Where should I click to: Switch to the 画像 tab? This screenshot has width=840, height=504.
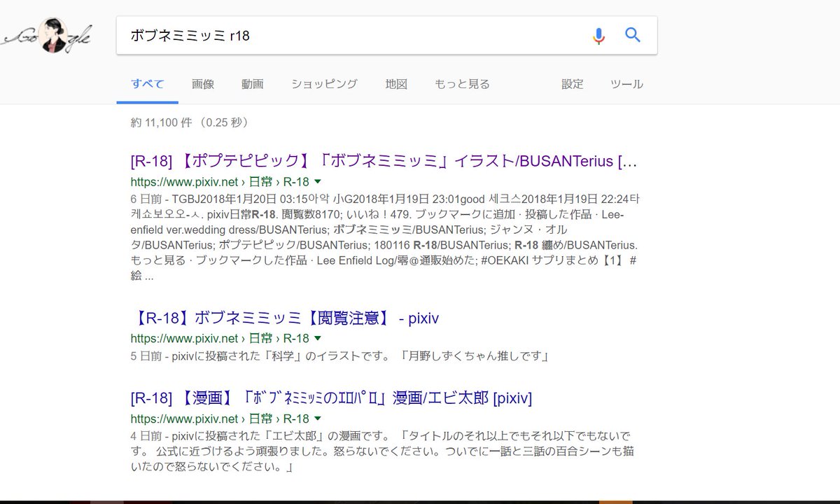(203, 84)
